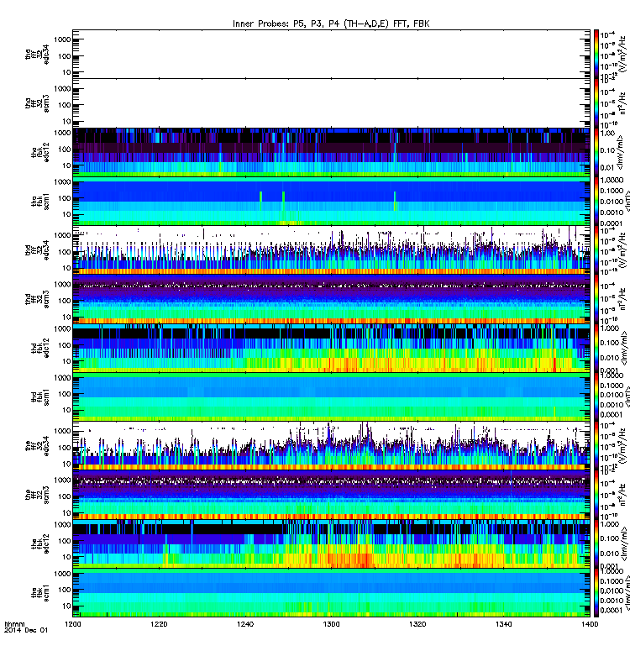Click the tha fbk scm1 spectrogram panel
Viewport: 630px width, 672px height.
(331, 201)
